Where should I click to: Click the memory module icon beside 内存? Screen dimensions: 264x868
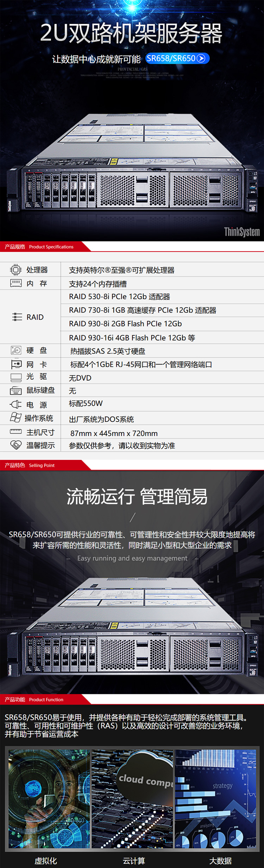[15, 283]
